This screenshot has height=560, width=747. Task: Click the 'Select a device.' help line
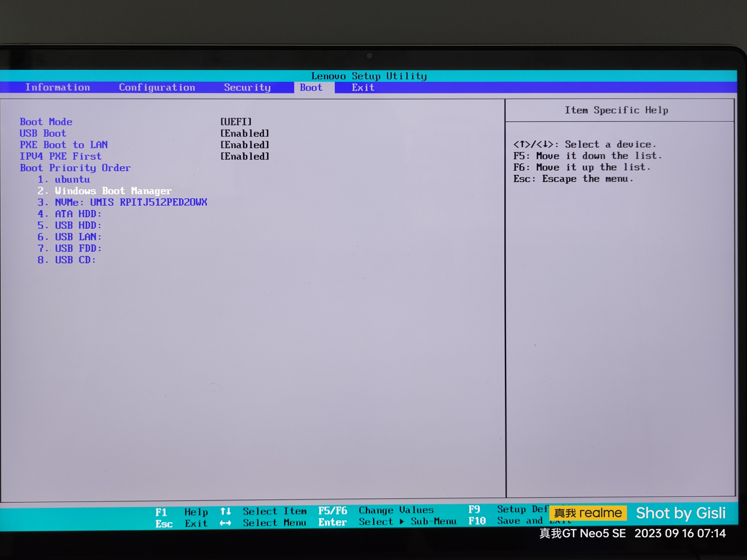pos(585,145)
